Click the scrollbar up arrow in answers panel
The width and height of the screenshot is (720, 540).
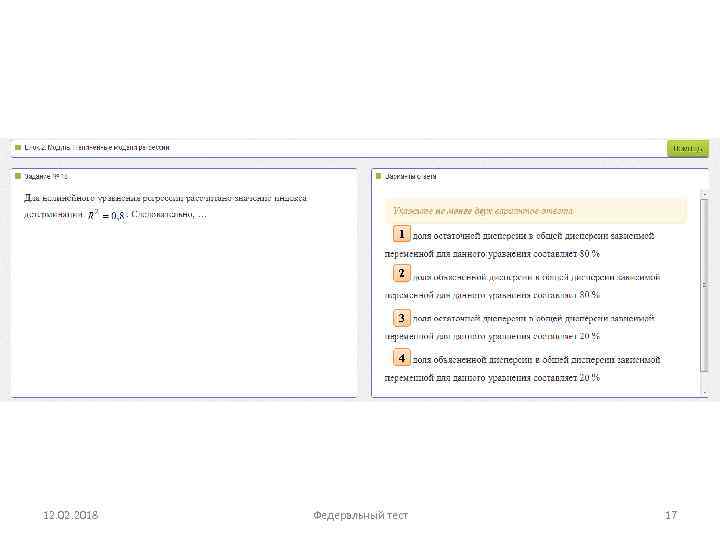click(x=704, y=195)
